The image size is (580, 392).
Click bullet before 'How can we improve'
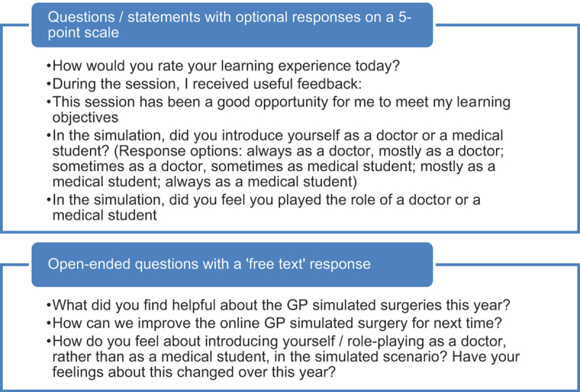coord(49,324)
